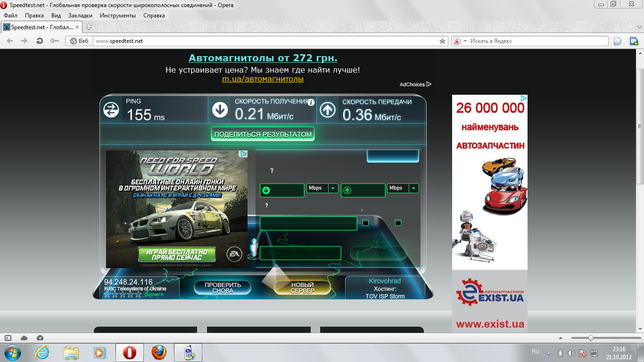Open mobile phone app in taskbar

[188, 353]
